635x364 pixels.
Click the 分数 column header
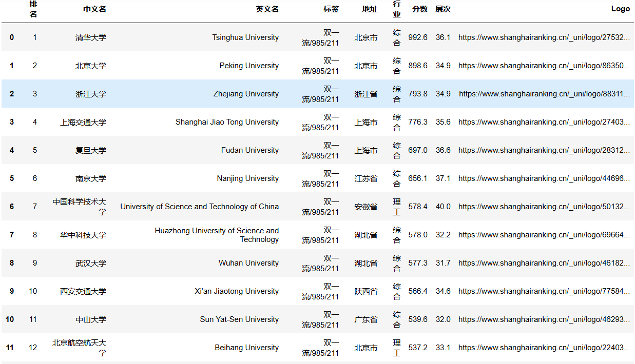419,9
